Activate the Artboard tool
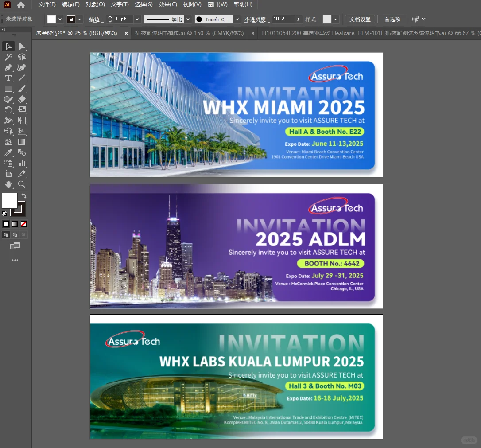This screenshot has width=481, height=448. coord(8,174)
